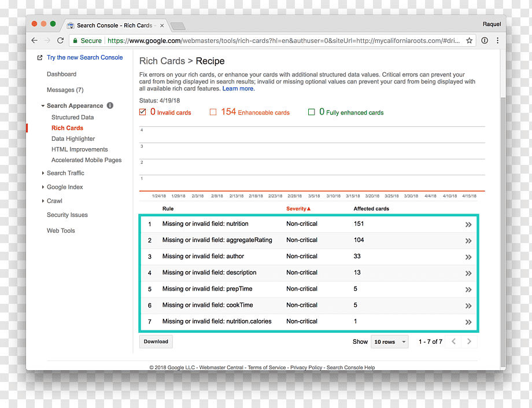Click the info circle icon next to the bookmark star
Image resolution: width=532 pixels, height=408 pixels.
(x=485, y=41)
